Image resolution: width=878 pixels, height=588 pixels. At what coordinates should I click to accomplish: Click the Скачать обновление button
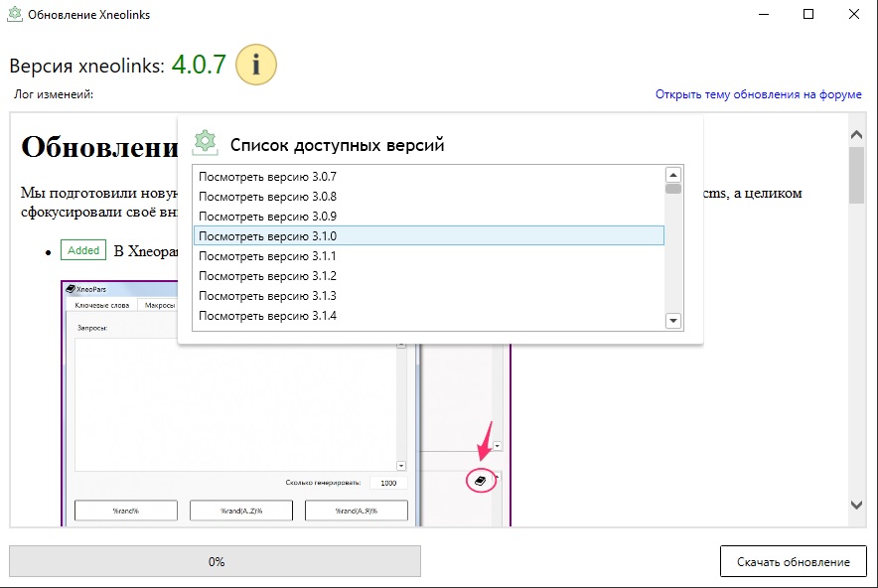click(793, 562)
